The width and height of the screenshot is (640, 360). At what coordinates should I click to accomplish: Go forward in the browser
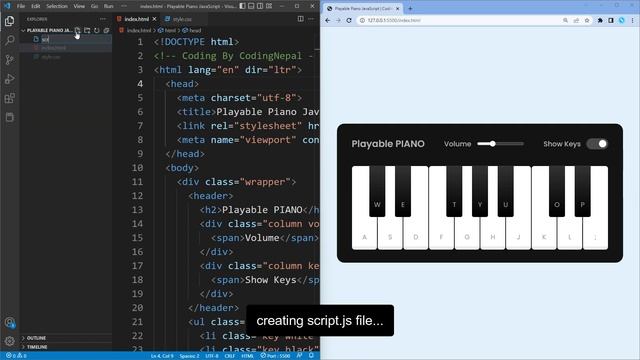(x=338, y=20)
